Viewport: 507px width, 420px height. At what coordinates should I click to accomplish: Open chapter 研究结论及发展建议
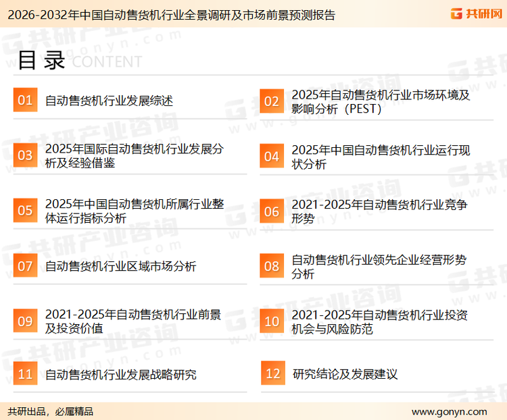(345, 374)
